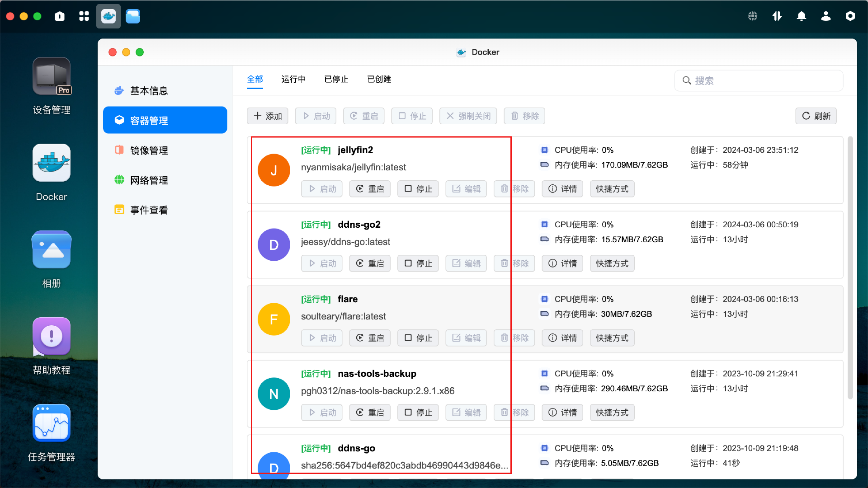Image resolution: width=868 pixels, height=488 pixels.
Task: Click 添加 to add a new container
Action: click(x=267, y=116)
